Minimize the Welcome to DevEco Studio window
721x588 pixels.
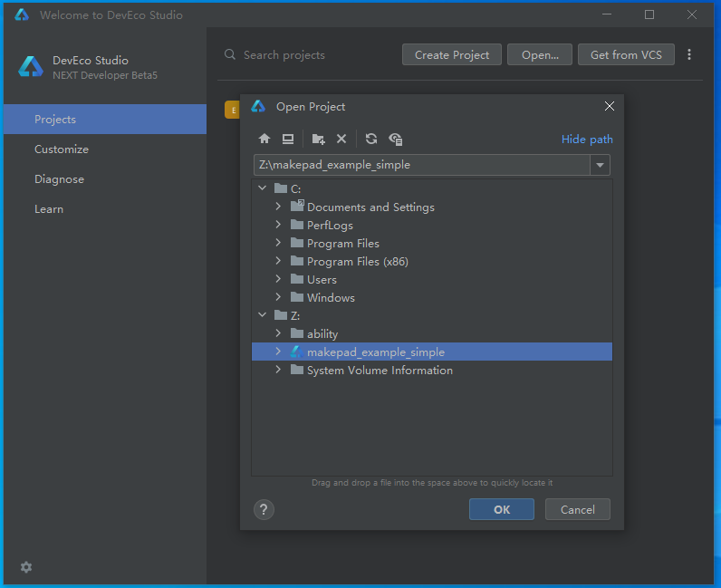pyautogui.click(x=607, y=14)
